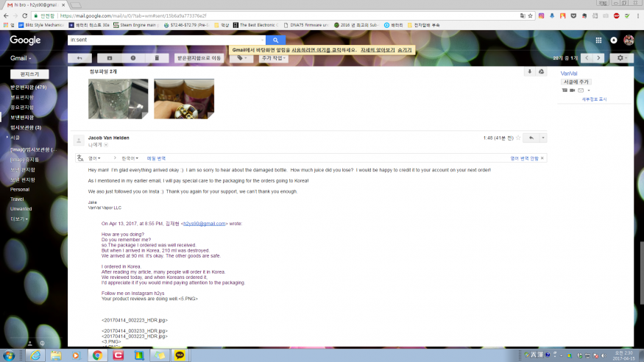Download all attachments

528,71
